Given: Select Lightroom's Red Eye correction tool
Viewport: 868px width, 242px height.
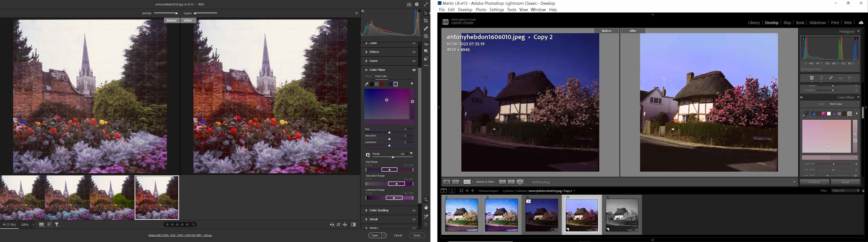Looking at the screenshot, I should [840, 78].
